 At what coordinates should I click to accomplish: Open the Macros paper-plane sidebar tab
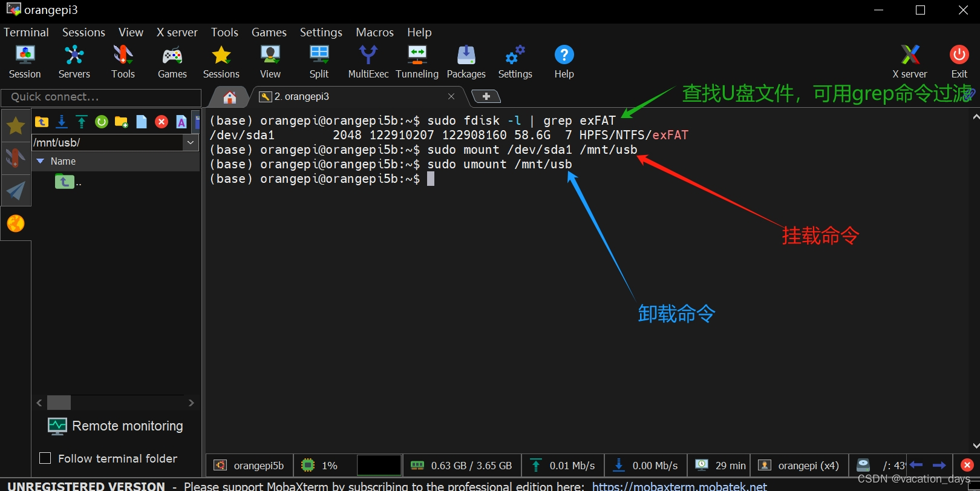tap(16, 191)
